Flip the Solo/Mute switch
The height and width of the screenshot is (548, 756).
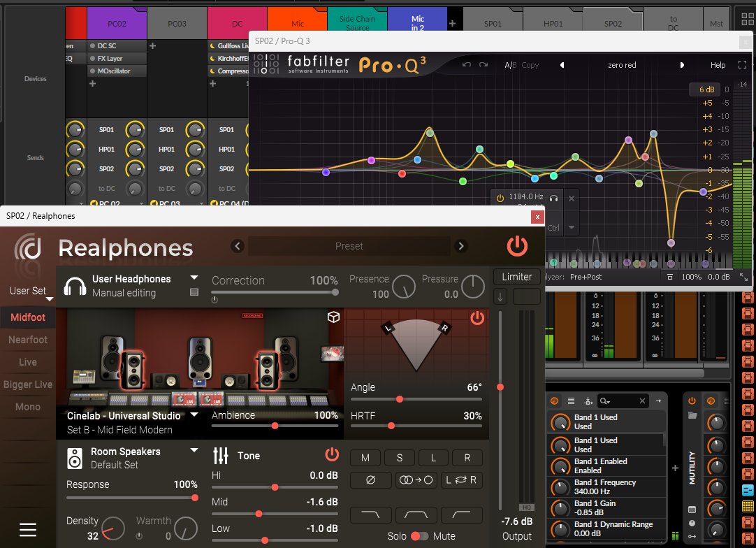[x=419, y=536]
